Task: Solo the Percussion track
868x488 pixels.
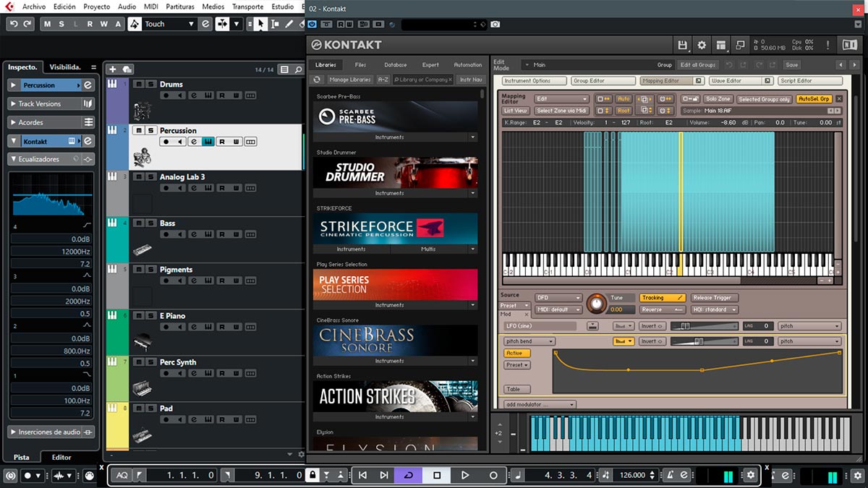Action: pyautogui.click(x=150, y=130)
